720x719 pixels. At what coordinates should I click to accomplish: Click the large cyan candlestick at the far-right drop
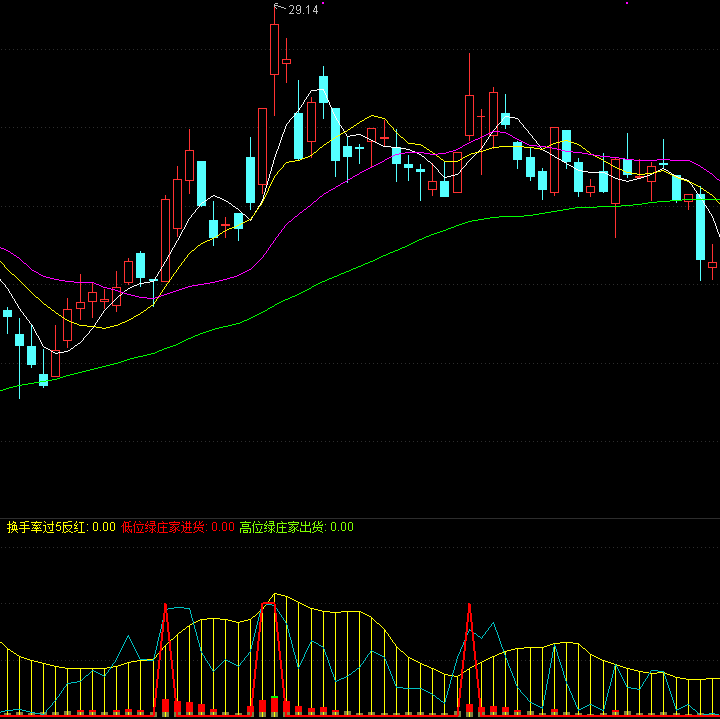pos(700,227)
